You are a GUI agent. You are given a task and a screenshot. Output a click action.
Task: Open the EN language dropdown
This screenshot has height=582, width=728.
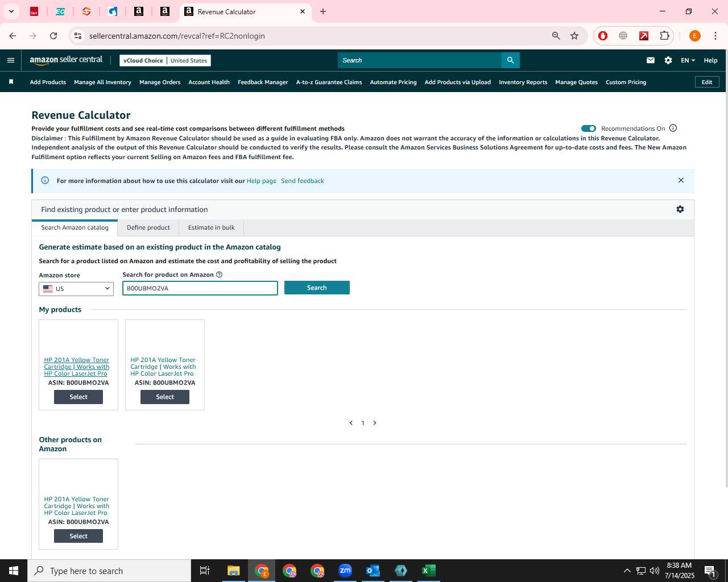(x=688, y=60)
